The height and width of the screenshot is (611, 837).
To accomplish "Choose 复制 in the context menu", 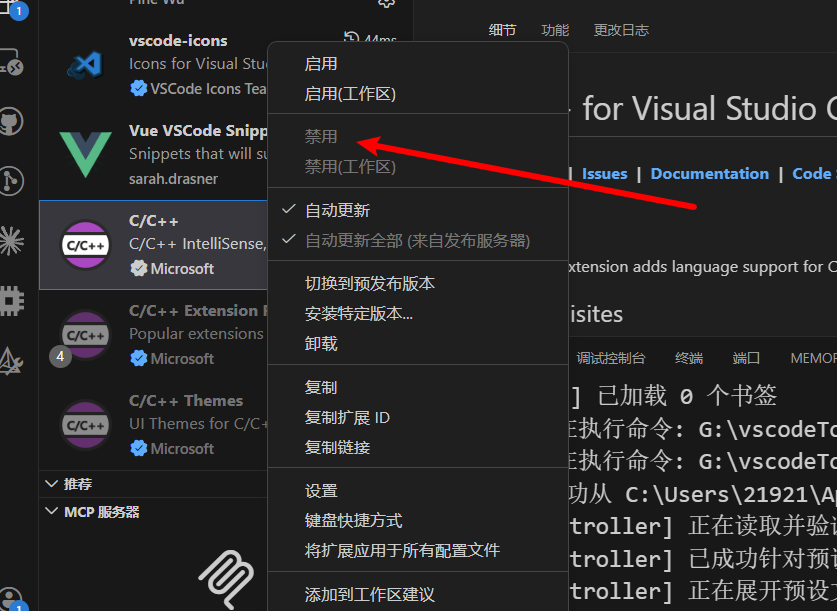I will [x=417, y=387].
